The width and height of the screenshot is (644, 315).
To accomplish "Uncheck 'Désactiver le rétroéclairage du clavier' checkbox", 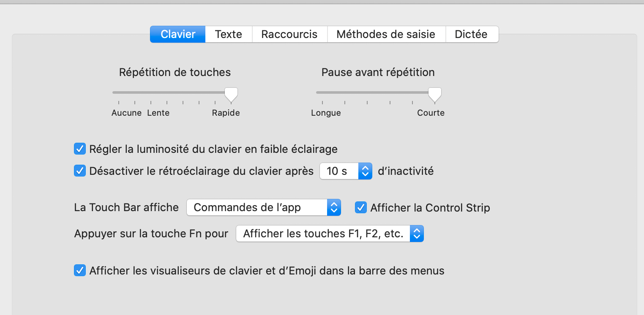I will tap(80, 171).
